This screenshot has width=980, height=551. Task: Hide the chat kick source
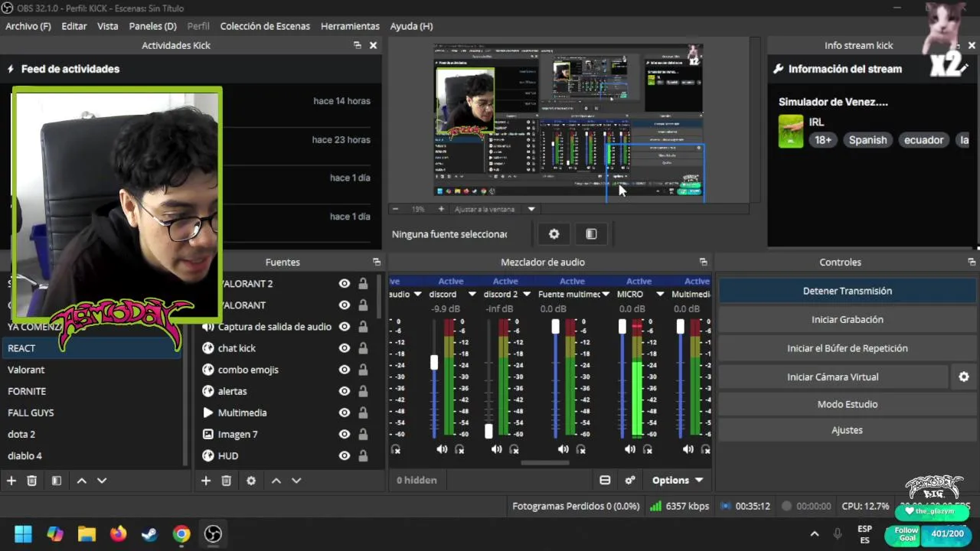pos(345,348)
